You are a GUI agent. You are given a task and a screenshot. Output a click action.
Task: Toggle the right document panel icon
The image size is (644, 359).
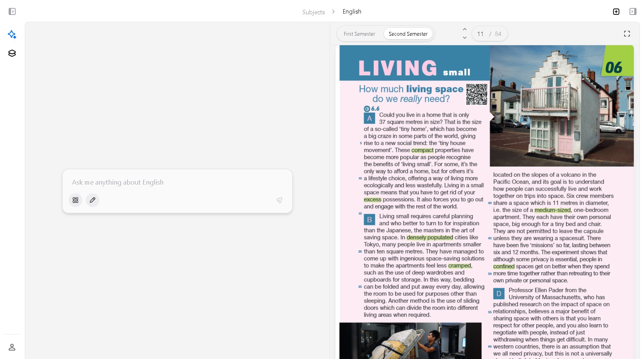pyautogui.click(x=632, y=12)
